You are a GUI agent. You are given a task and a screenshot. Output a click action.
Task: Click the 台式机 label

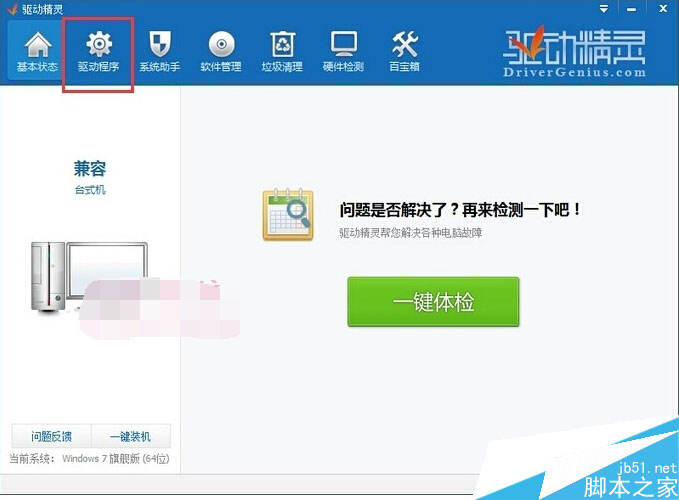point(90,190)
